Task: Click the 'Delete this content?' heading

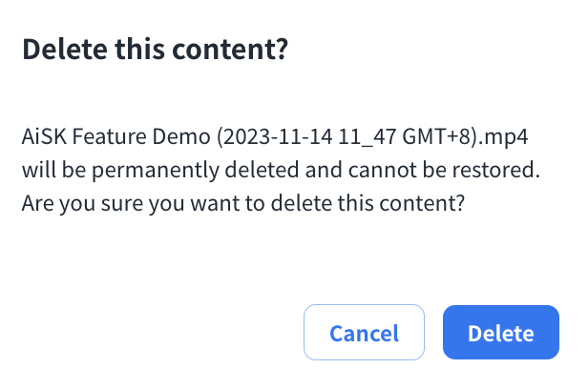Action: click(x=155, y=51)
